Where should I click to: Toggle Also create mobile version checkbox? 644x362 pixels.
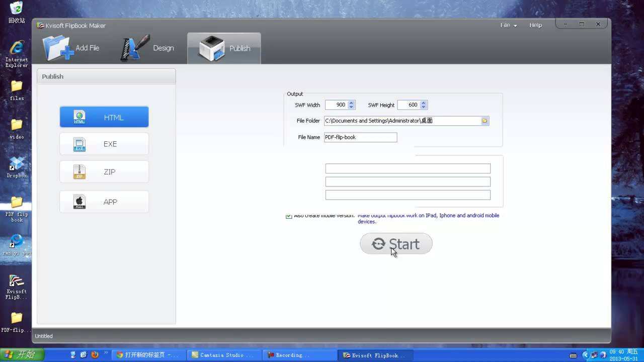[x=289, y=216]
